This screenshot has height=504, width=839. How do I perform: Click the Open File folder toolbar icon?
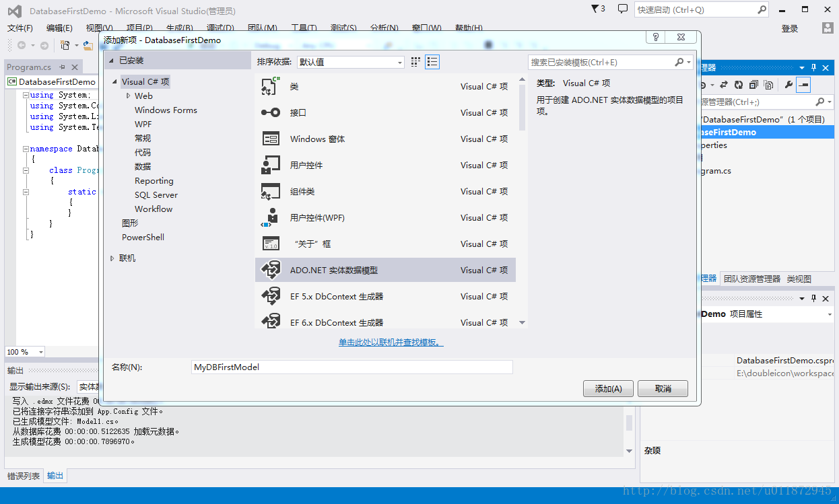[88, 45]
